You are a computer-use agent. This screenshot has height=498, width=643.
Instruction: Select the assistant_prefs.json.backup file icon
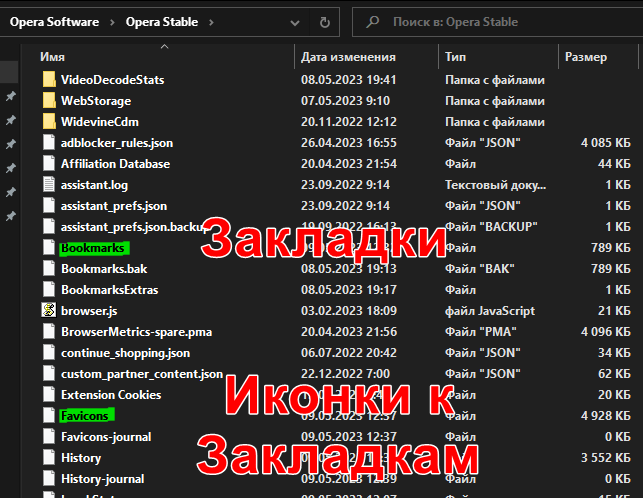click(49, 226)
